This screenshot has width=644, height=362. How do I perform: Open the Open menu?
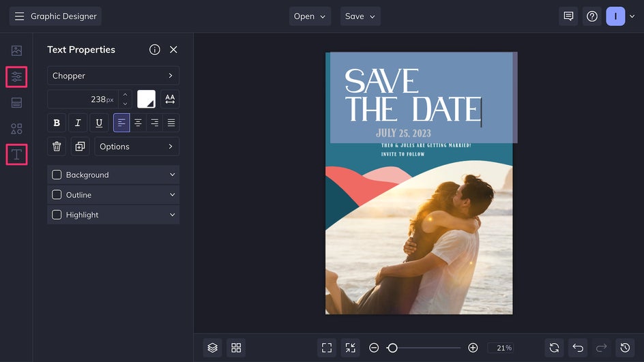point(310,16)
